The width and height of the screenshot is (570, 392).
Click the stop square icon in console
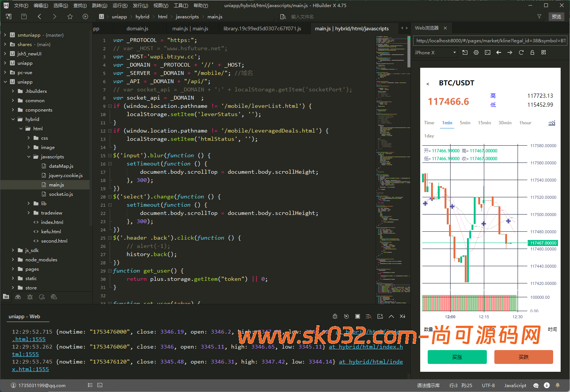(358, 316)
